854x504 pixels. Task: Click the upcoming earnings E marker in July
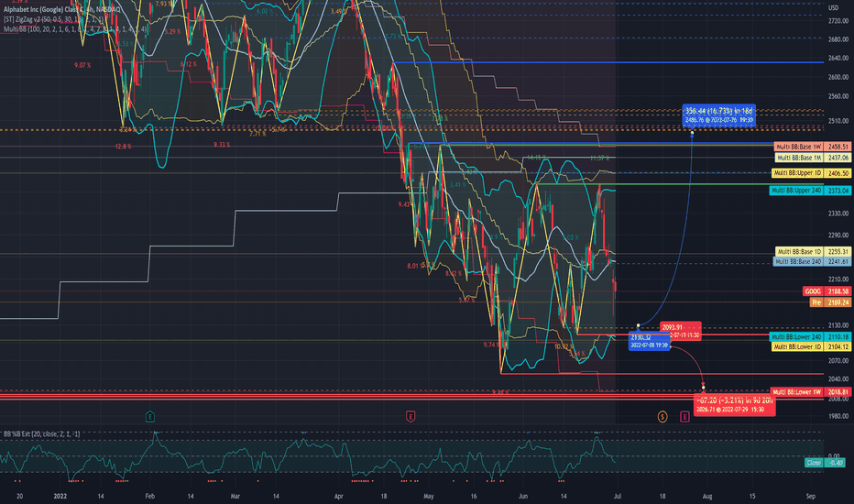(x=684, y=417)
